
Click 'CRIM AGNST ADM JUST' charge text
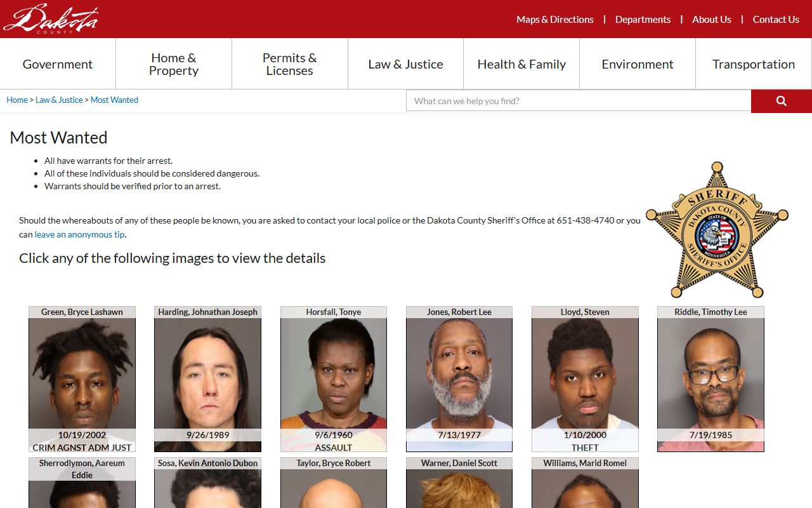tap(82, 448)
